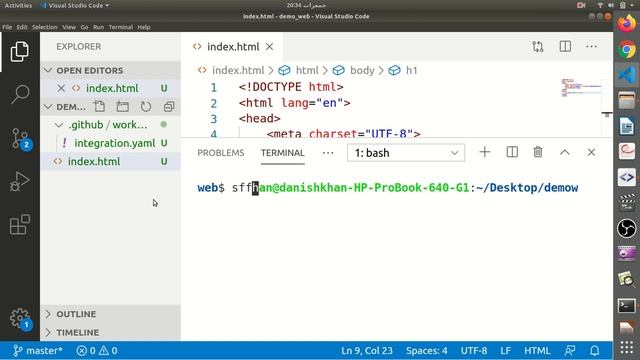This screenshot has height=360, width=640.
Task: Select the Terminal panel tab
Action: click(x=282, y=153)
